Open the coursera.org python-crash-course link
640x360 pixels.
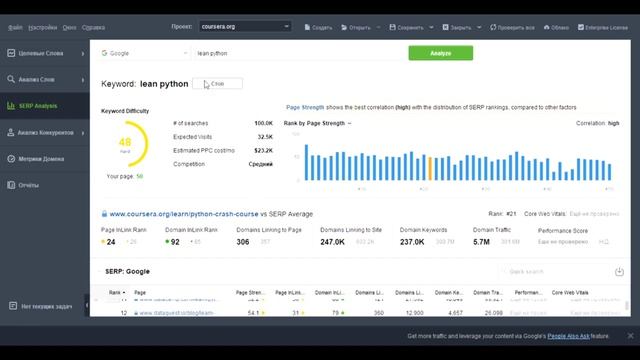point(184,214)
